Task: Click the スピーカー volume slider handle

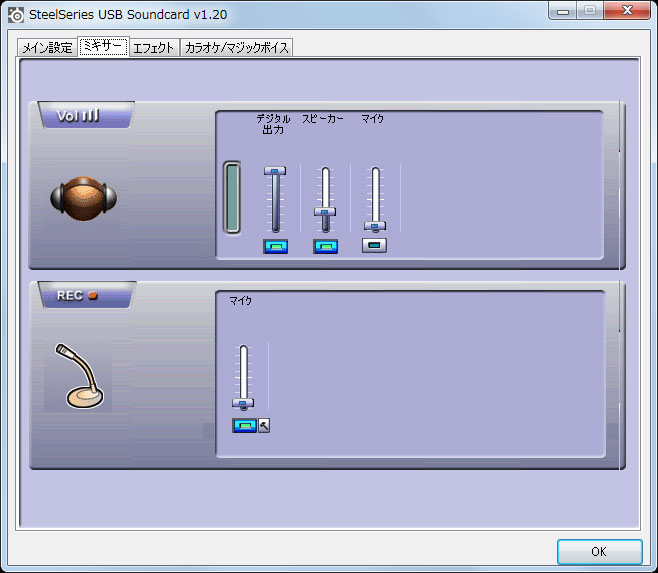Action: click(x=325, y=212)
